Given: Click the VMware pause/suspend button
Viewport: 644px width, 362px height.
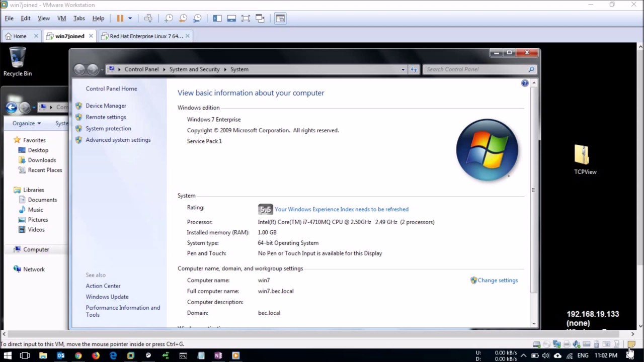Looking at the screenshot, I should tap(120, 18).
